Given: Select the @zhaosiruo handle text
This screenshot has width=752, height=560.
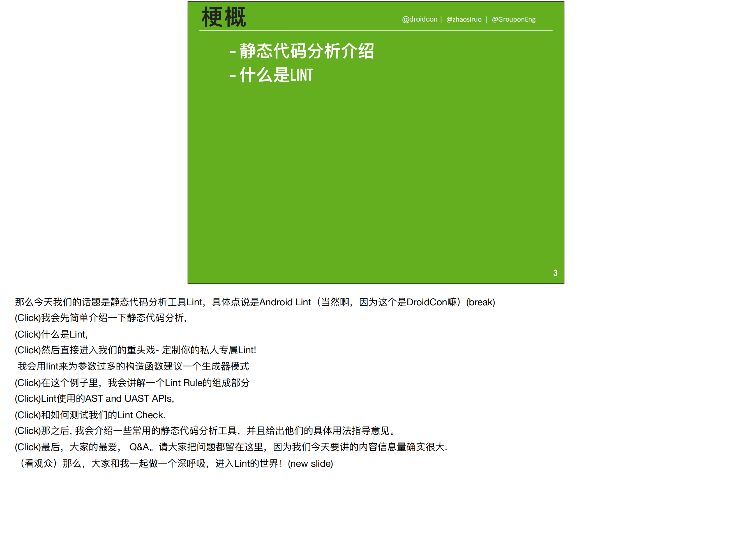Looking at the screenshot, I should click(x=464, y=19).
